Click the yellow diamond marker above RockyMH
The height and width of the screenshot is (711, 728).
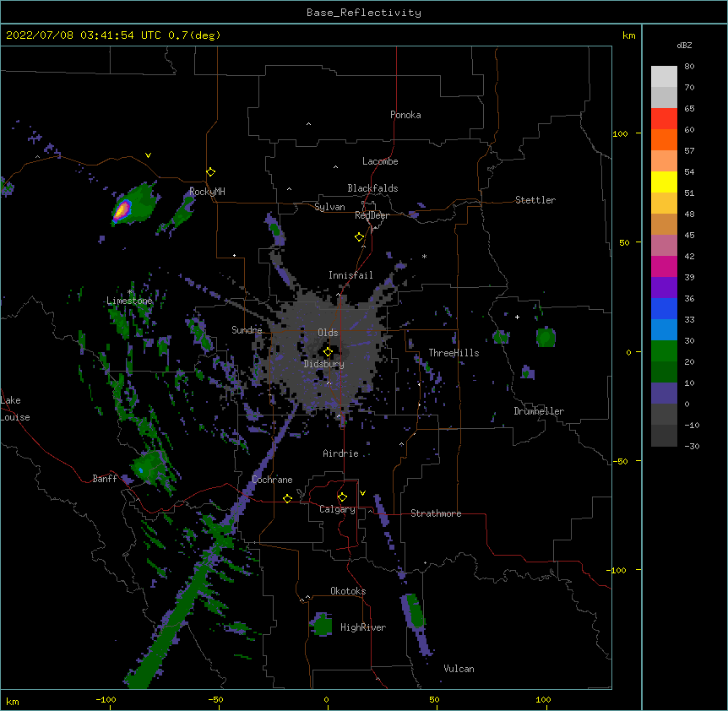point(211,172)
